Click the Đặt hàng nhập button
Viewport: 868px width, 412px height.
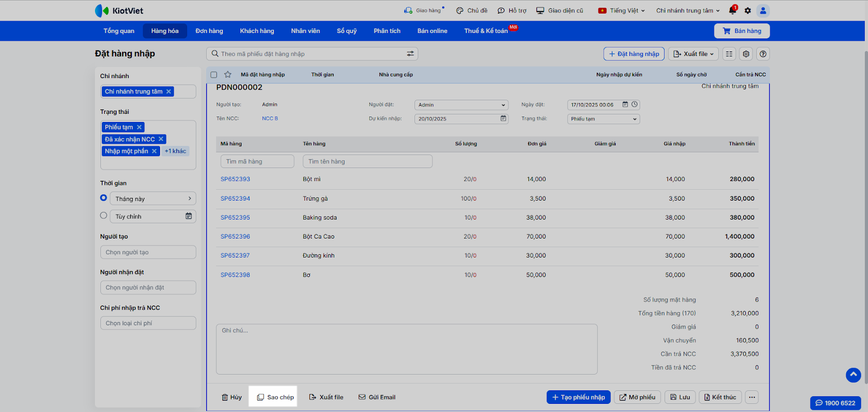pos(634,54)
